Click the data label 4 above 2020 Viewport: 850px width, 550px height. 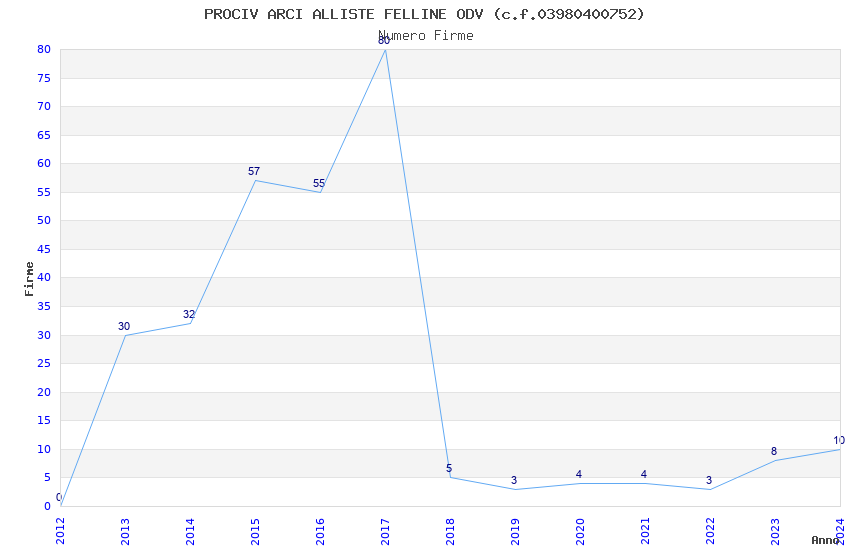pyautogui.click(x=579, y=474)
